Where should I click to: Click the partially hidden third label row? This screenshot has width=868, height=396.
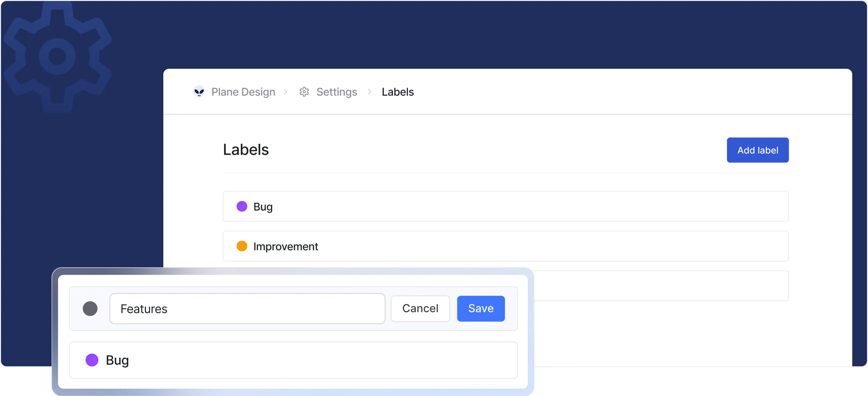[660, 286]
